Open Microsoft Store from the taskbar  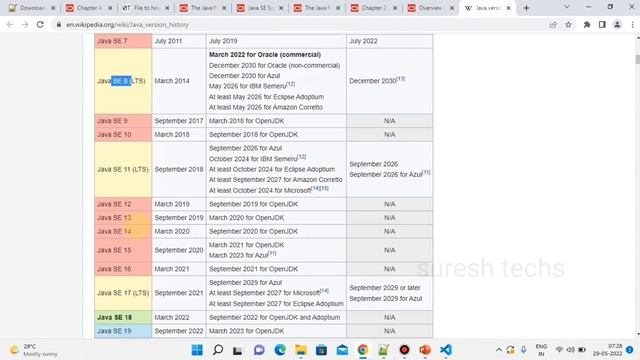[322, 350]
